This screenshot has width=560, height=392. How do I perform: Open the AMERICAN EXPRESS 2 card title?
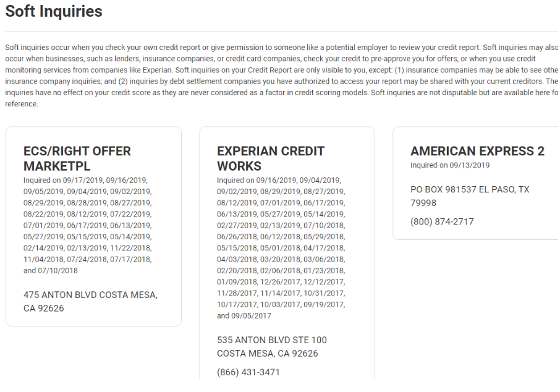[x=478, y=151]
